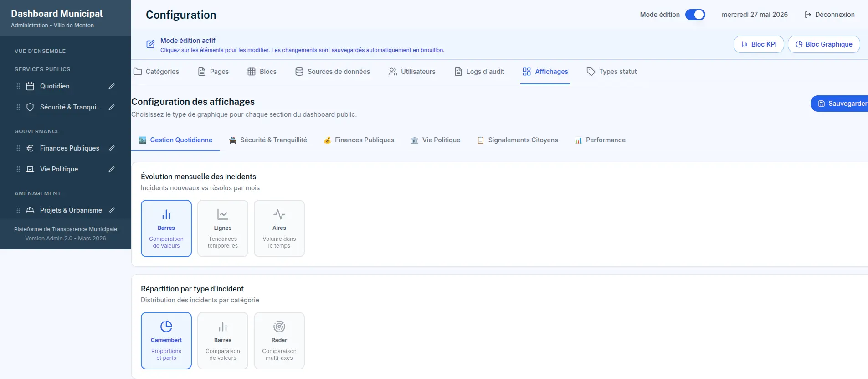This screenshot has width=868, height=379.
Task: Click Déconnexion to log out
Action: click(x=830, y=15)
